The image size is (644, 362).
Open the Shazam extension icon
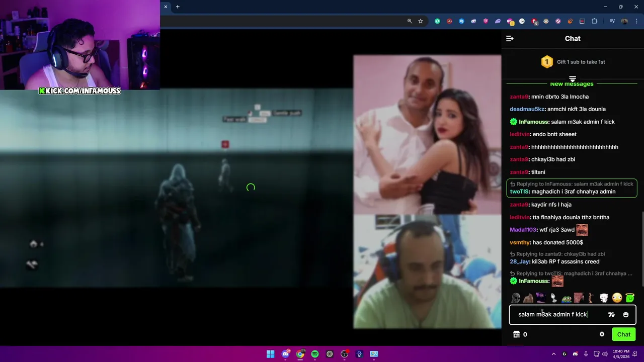point(461,21)
